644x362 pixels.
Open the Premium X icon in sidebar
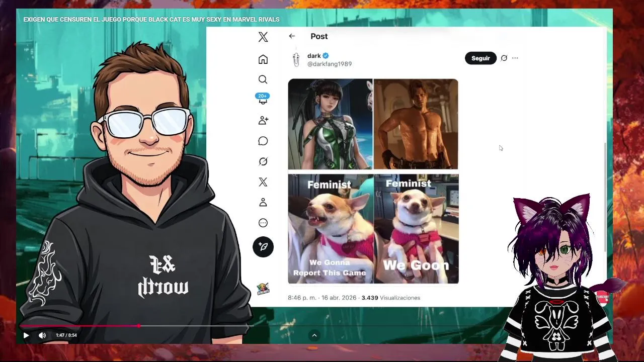tap(263, 182)
